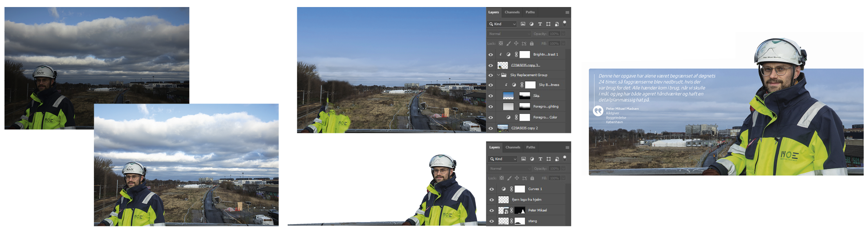Switch to Channels tab in upper panel

tap(512, 12)
